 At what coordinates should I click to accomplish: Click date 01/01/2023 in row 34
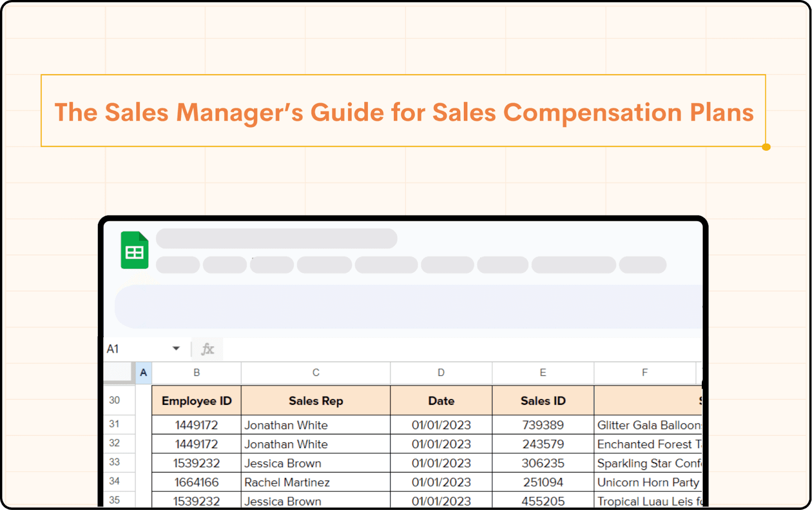(441, 482)
